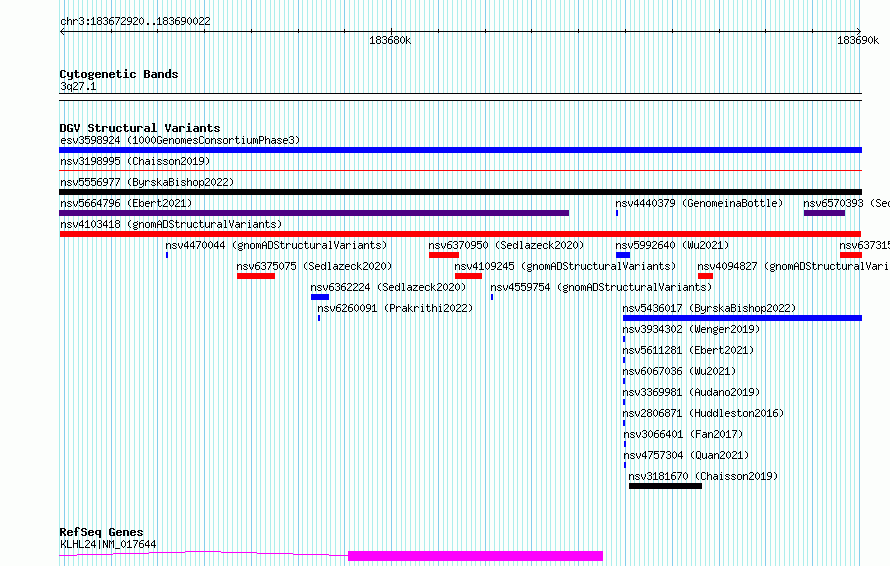The height and width of the screenshot is (566, 890).
Task: Click nsv5611281 (Ebert2021) label
Action: pos(689,350)
